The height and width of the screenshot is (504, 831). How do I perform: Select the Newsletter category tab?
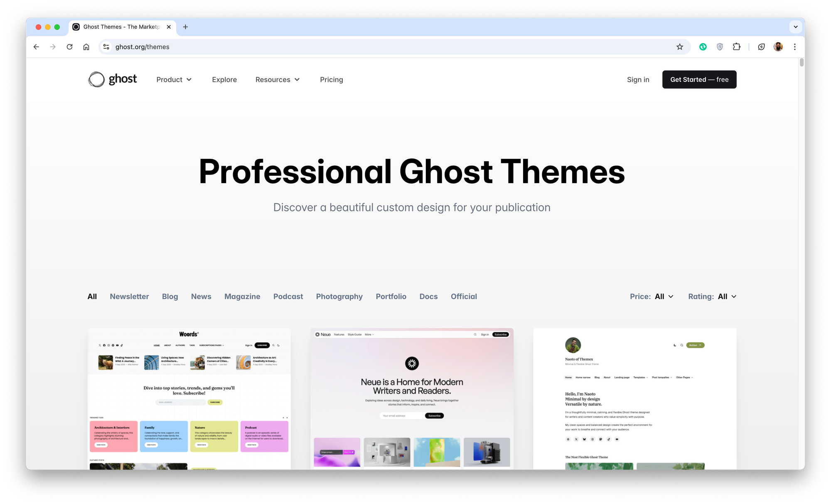pyautogui.click(x=129, y=296)
